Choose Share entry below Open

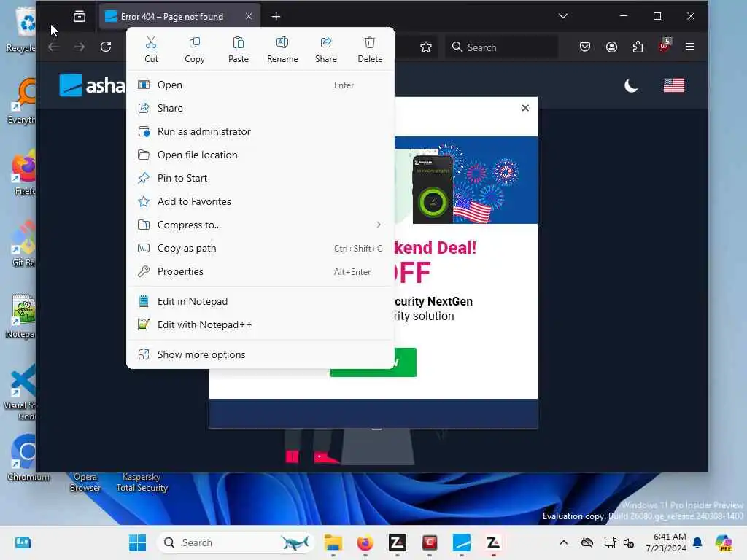click(260, 108)
